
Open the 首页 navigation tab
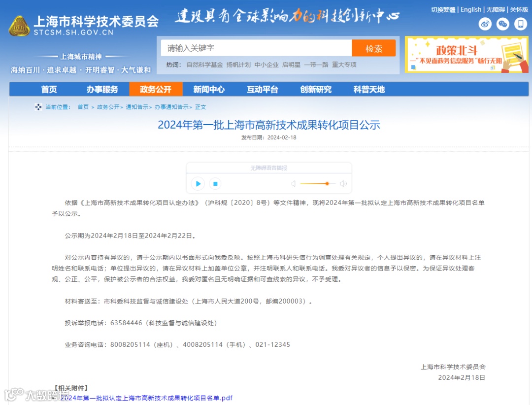point(49,89)
